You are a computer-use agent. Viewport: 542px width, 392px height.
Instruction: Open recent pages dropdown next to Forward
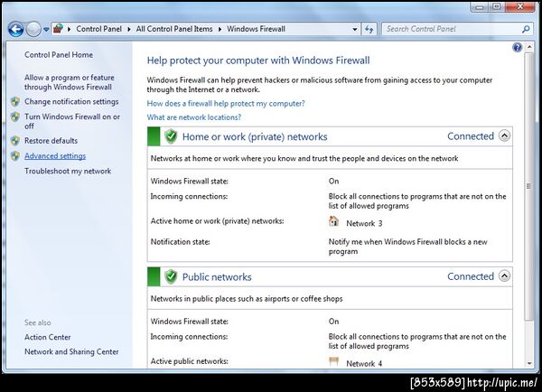point(46,30)
